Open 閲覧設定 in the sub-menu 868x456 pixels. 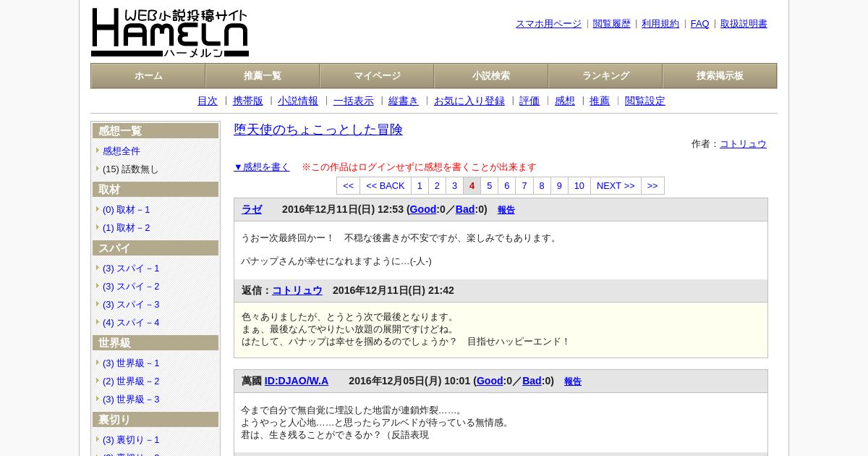[645, 101]
